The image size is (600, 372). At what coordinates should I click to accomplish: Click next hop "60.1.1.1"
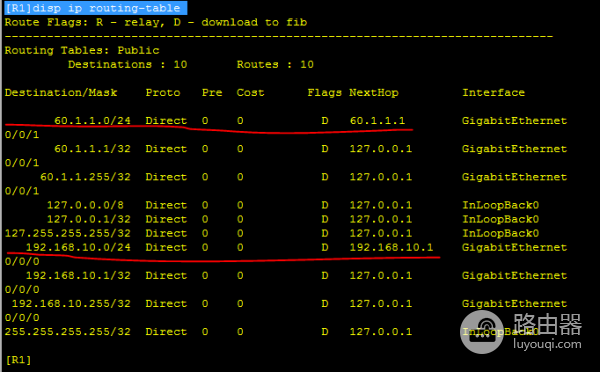click(x=377, y=121)
